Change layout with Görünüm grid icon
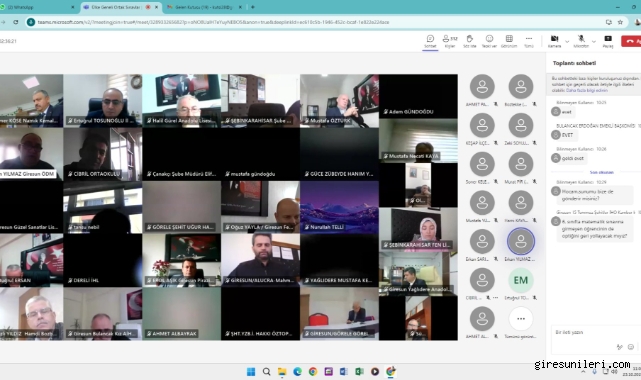 509,41
